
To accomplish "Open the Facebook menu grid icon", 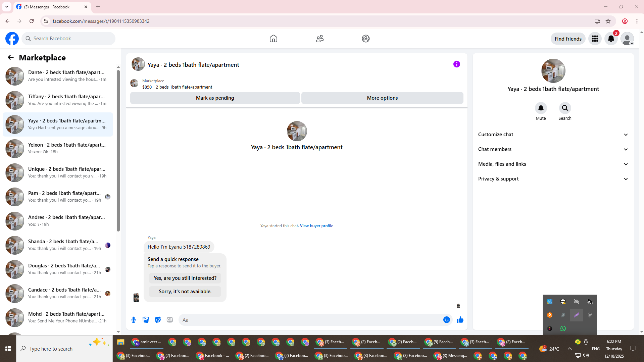I will 595,39.
